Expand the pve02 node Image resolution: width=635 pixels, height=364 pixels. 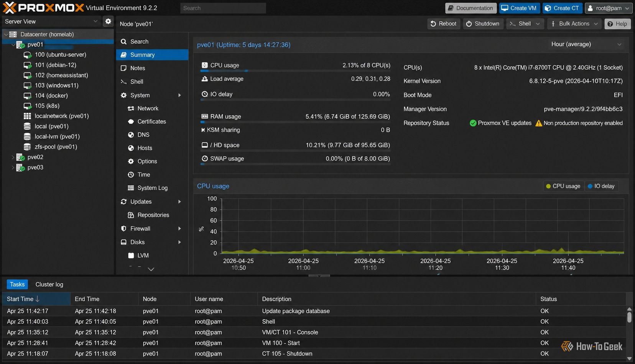pyautogui.click(x=13, y=157)
